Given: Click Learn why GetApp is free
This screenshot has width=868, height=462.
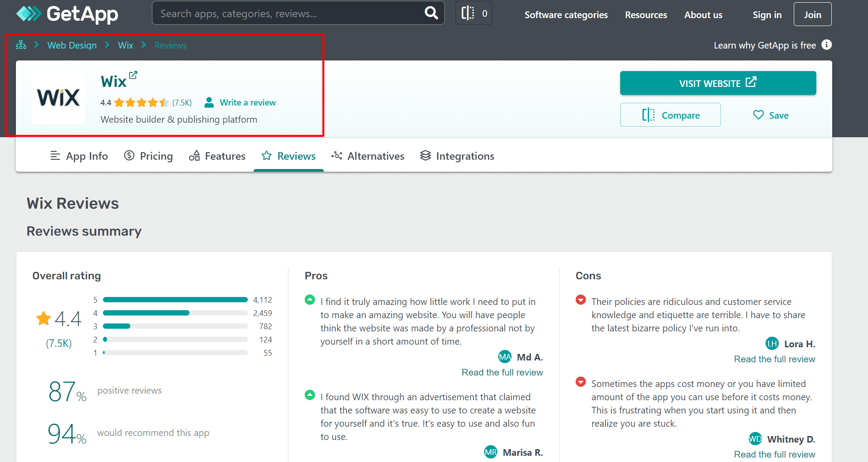Looking at the screenshot, I should [765, 45].
